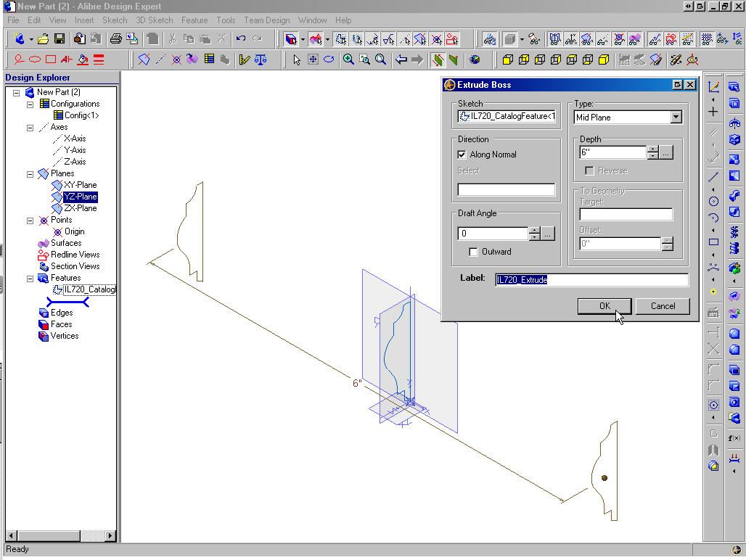Viewport: 746px width, 560px height.
Task: Collapse the Planes node in Design Explorer
Action: point(29,173)
